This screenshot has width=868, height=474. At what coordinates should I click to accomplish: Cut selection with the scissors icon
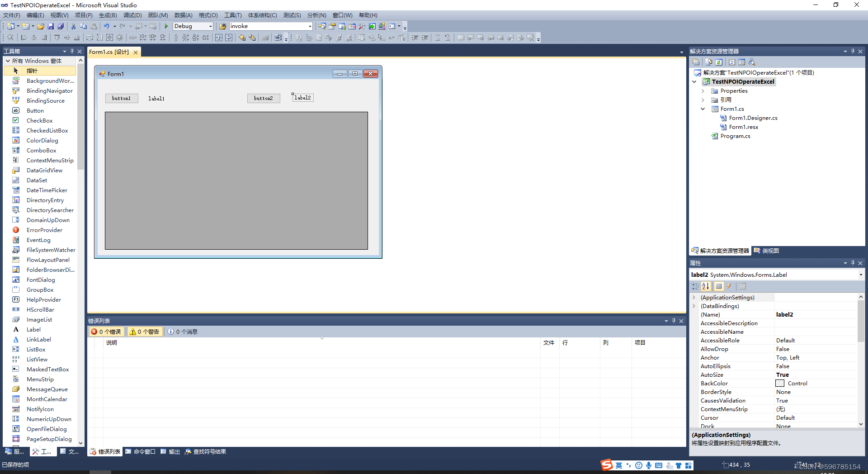pyautogui.click(x=73, y=26)
